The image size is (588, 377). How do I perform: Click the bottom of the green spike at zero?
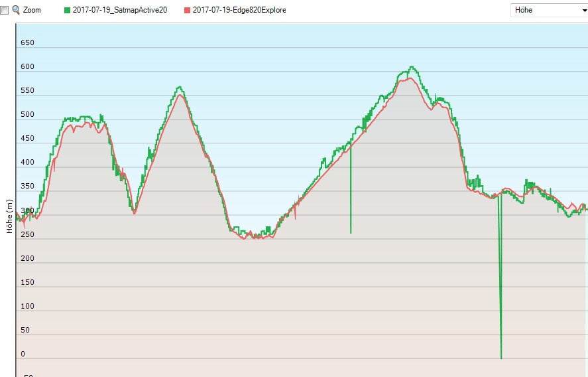[x=501, y=358]
